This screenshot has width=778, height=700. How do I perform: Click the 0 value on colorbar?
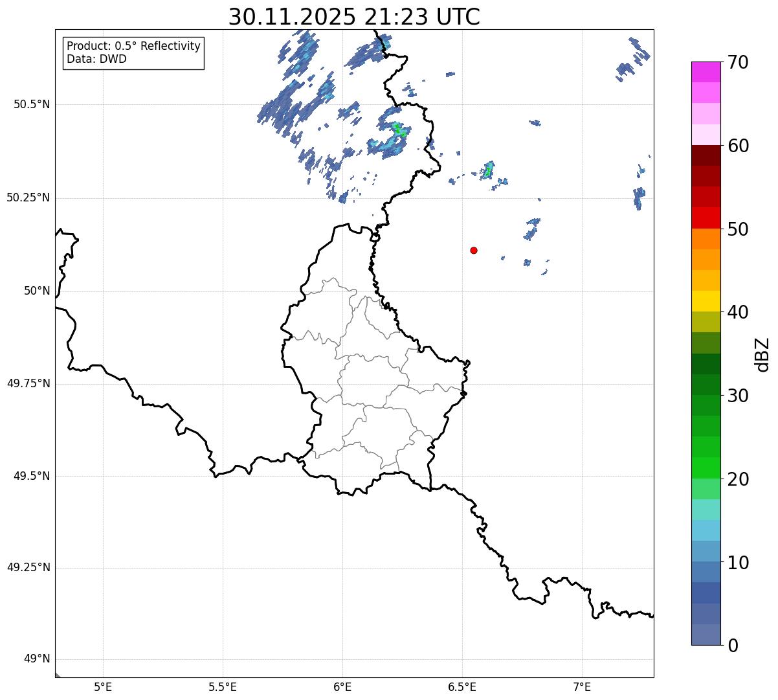[732, 645]
